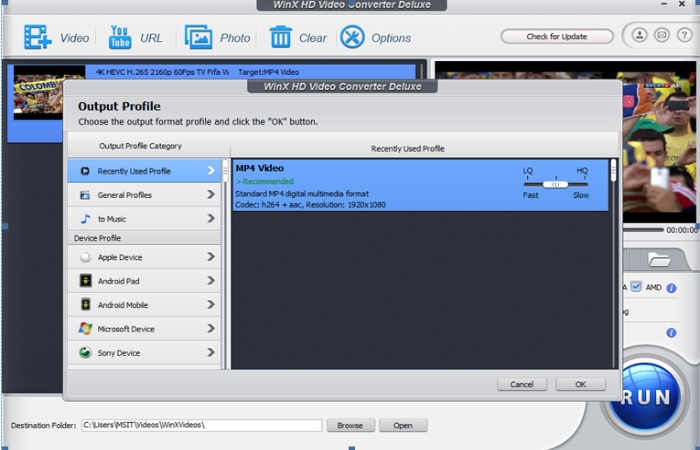Image resolution: width=700 pixels, height=450 pixels.
Task: Expand Microsoft Device arrow
Action: tap(211, 329)
